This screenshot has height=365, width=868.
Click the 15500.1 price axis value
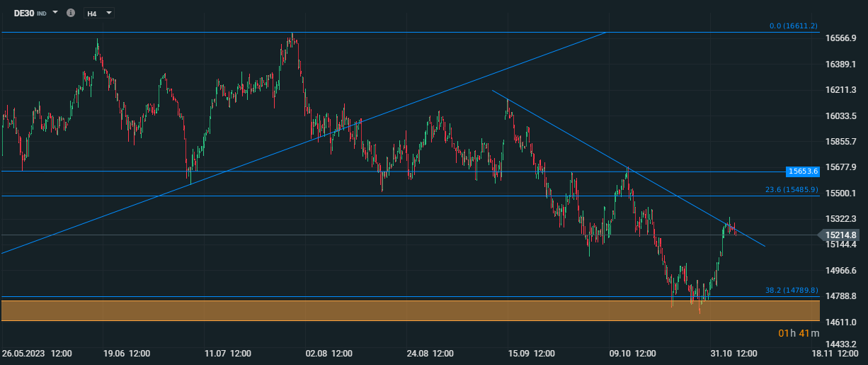point(841,193)
